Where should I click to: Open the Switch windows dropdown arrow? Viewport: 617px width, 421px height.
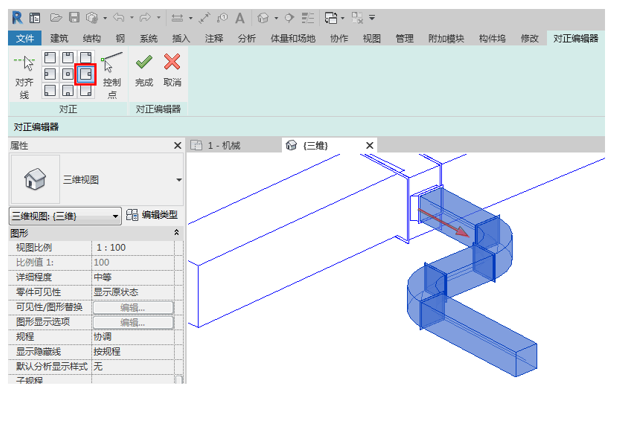click(342, 18)
